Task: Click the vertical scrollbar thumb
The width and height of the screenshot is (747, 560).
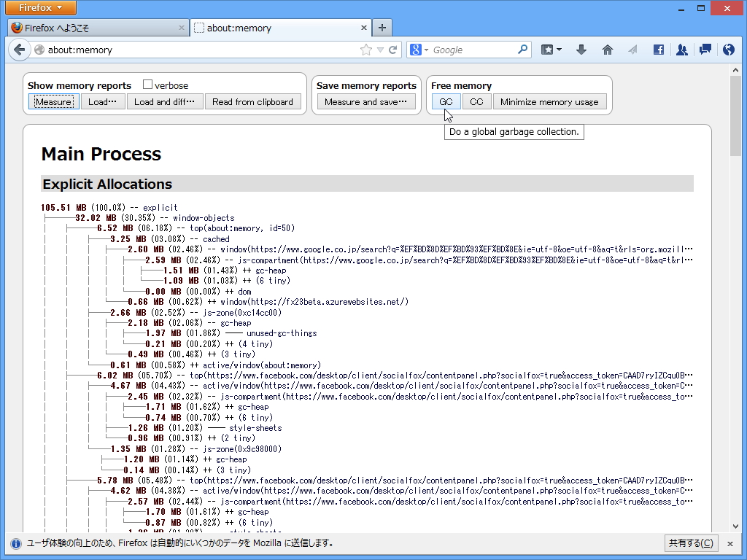Action: pos(735,116)
